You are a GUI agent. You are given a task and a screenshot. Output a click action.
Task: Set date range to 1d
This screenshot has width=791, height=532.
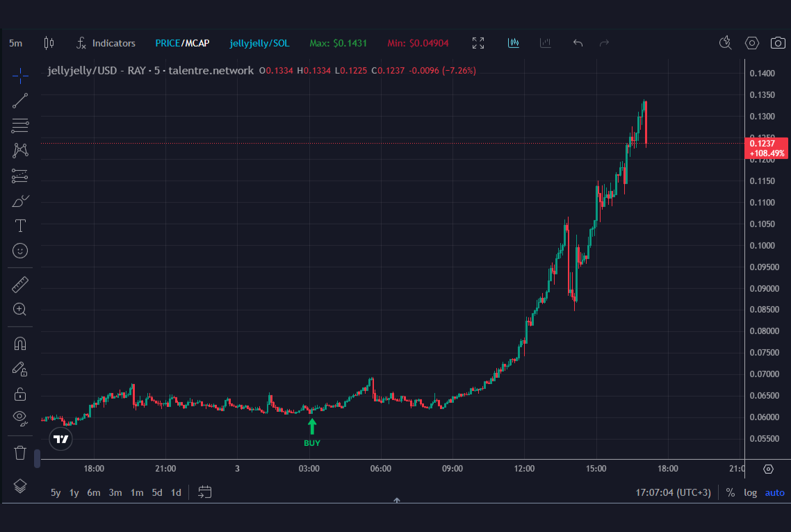[x=176, y=492]
